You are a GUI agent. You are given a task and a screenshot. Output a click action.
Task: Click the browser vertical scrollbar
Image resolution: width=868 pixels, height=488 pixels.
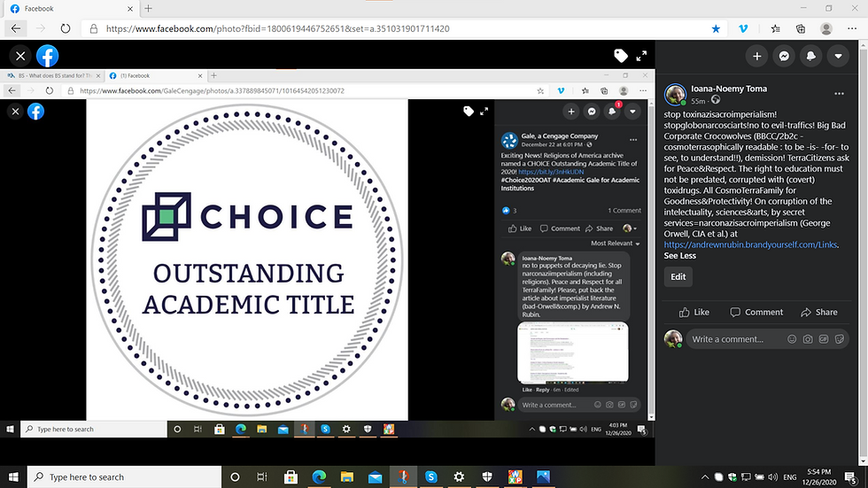[x=863, y=252]
